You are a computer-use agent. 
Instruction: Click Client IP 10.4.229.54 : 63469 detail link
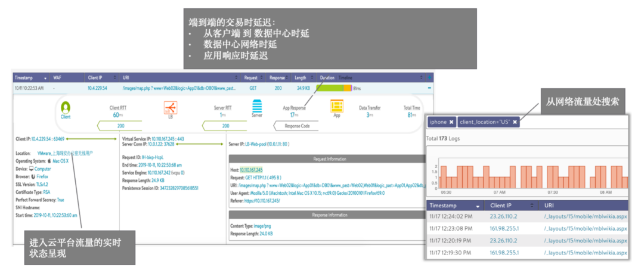[x=48, y=139]
